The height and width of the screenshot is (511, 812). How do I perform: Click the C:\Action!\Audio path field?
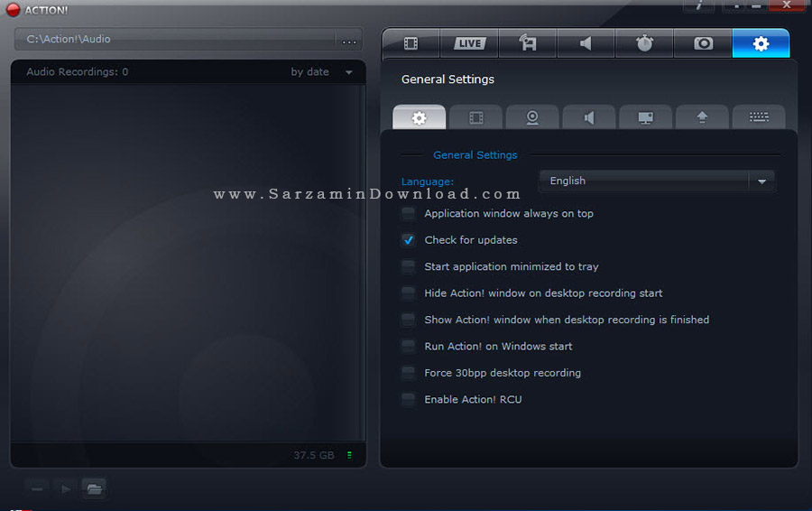[176, 40]
